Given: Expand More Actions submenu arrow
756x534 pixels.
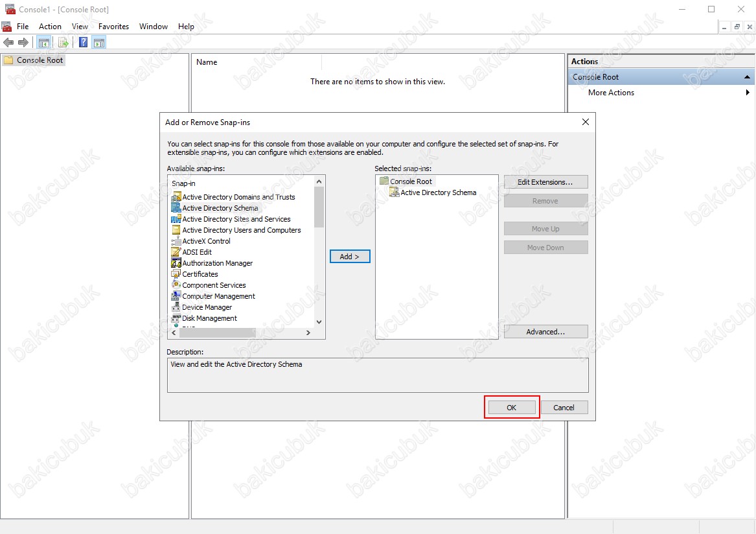Looking at the screenshot, I should [748, 93].
